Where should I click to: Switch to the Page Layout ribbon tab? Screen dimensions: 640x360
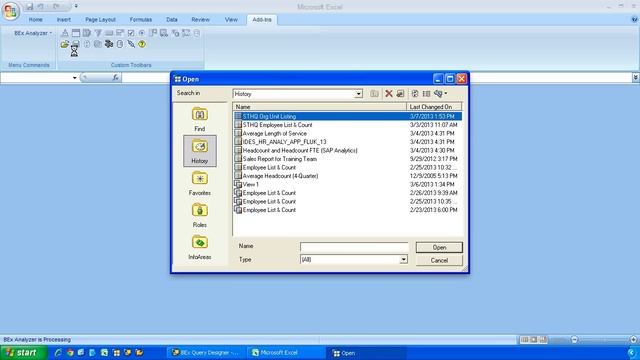point(100,20)
